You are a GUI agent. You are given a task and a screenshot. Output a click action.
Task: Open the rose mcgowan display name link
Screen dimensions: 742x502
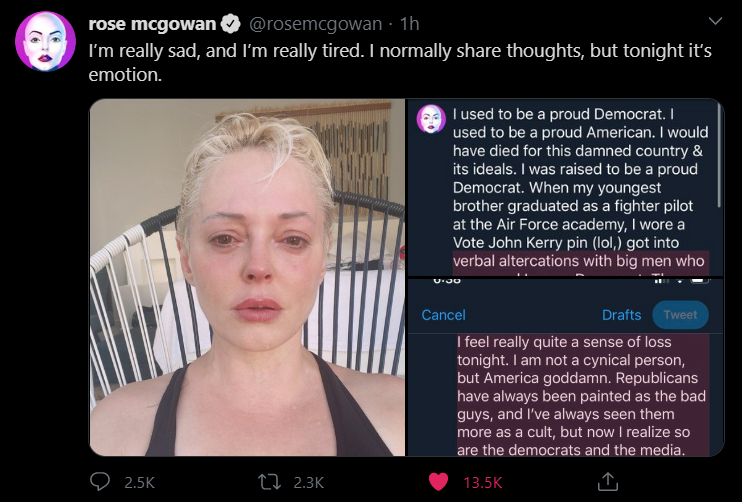click(152, 24)
